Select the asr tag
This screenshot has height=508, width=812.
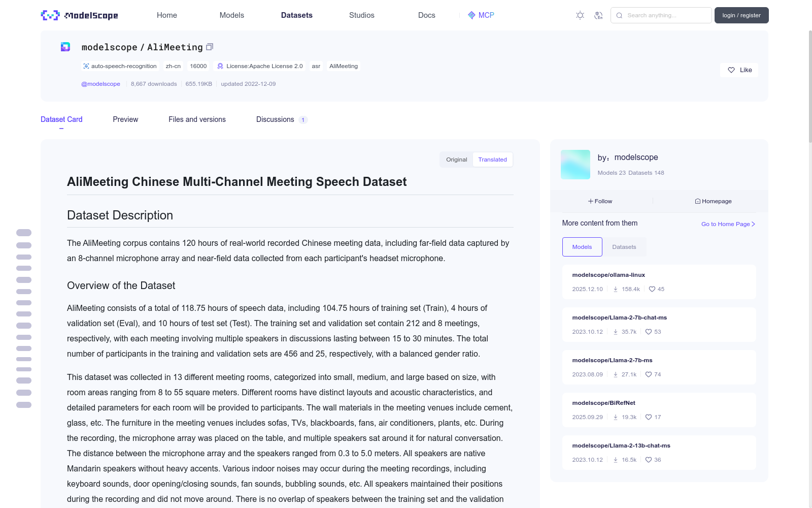tap(316, 66)
